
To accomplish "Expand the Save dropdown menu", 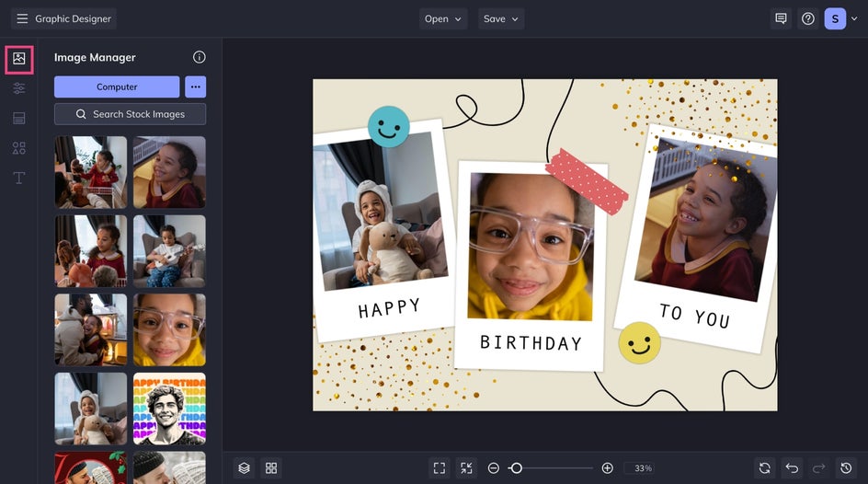I will coord(501,18).
